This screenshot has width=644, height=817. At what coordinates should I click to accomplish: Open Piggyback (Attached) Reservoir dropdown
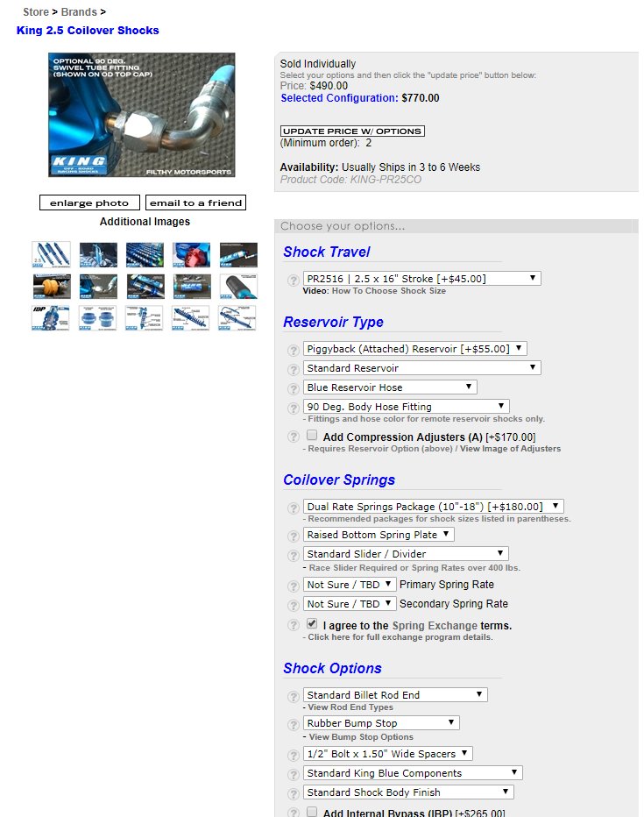click(x=415, y=349)
